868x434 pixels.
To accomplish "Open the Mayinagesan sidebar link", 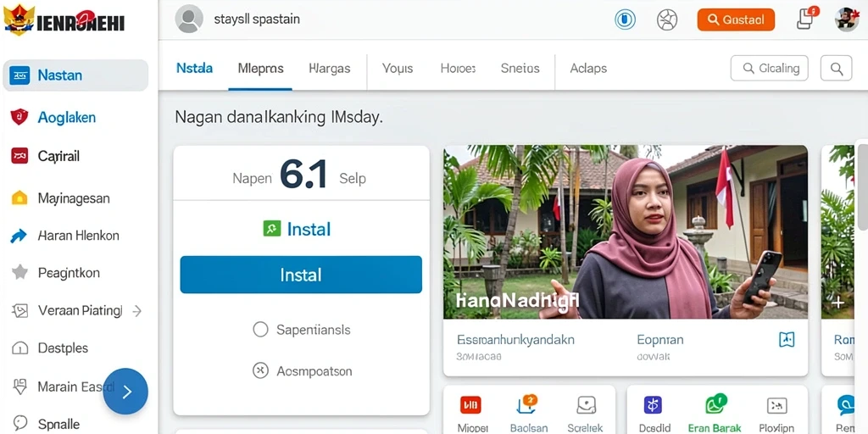I will [74, 198].
